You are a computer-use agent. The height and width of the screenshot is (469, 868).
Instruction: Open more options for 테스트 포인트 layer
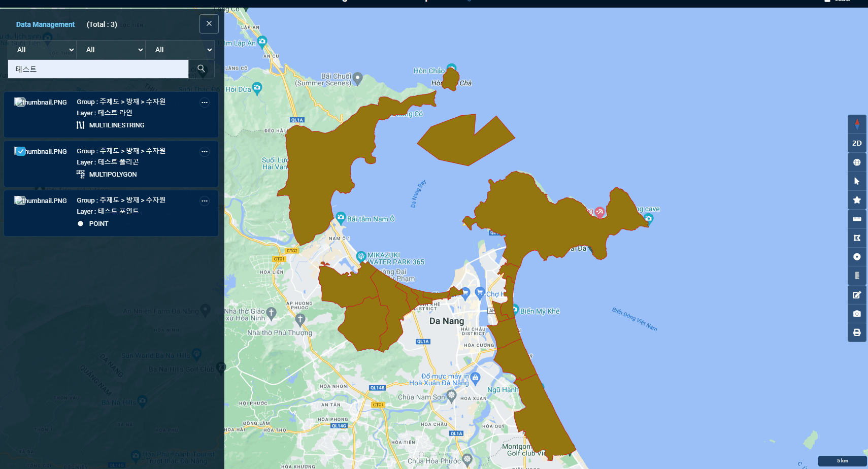tap(205, 201)
